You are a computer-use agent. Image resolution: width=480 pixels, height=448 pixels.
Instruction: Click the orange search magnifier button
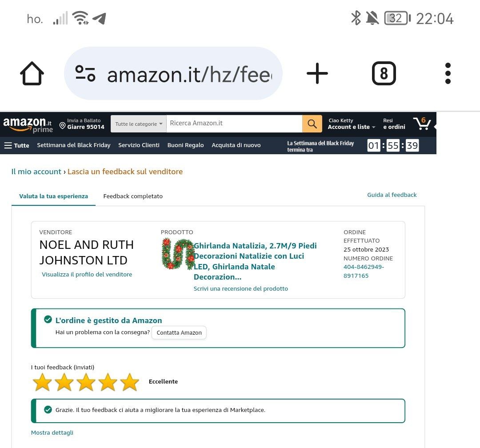coord(312,124)
